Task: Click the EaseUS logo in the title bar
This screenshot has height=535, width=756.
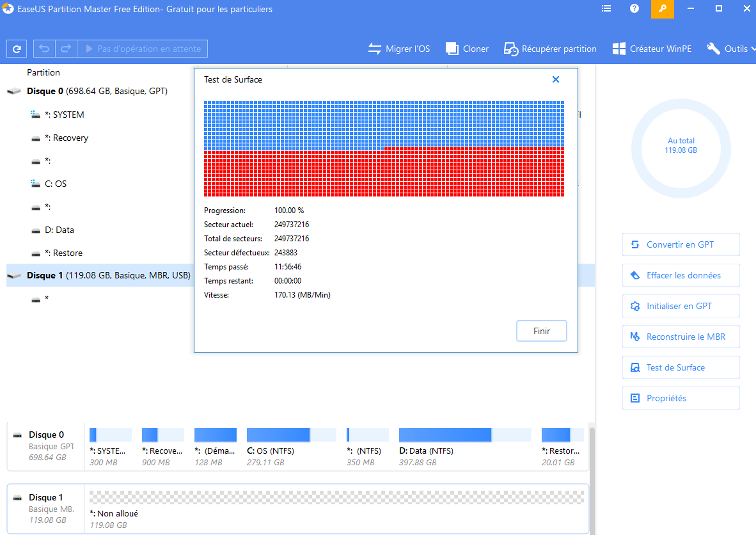Action: (8, 9)
